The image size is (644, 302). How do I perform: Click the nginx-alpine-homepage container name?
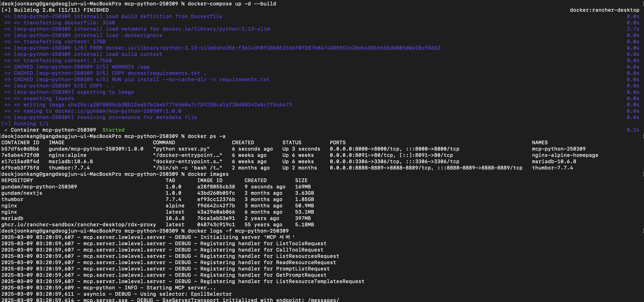tap(565, 155)
